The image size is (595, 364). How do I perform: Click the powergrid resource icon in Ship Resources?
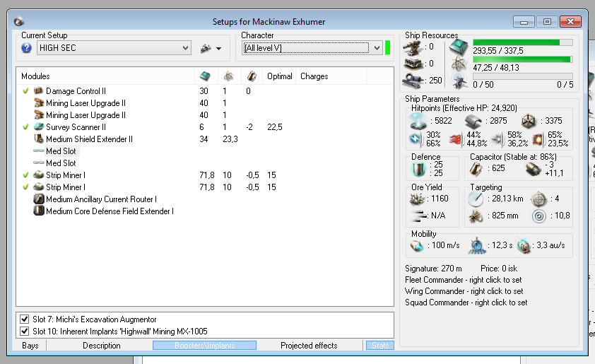tap(459, 64)
